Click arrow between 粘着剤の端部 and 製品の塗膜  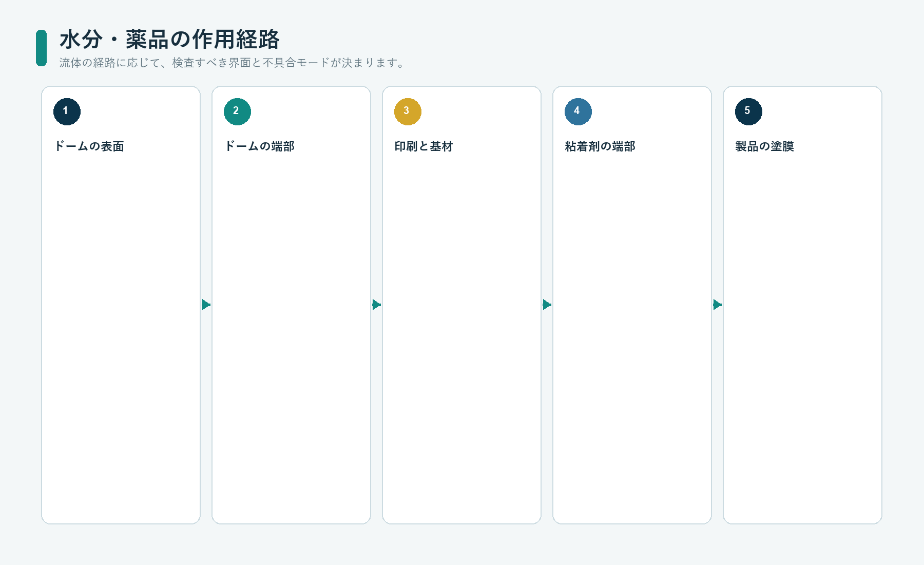coord(717,305)
